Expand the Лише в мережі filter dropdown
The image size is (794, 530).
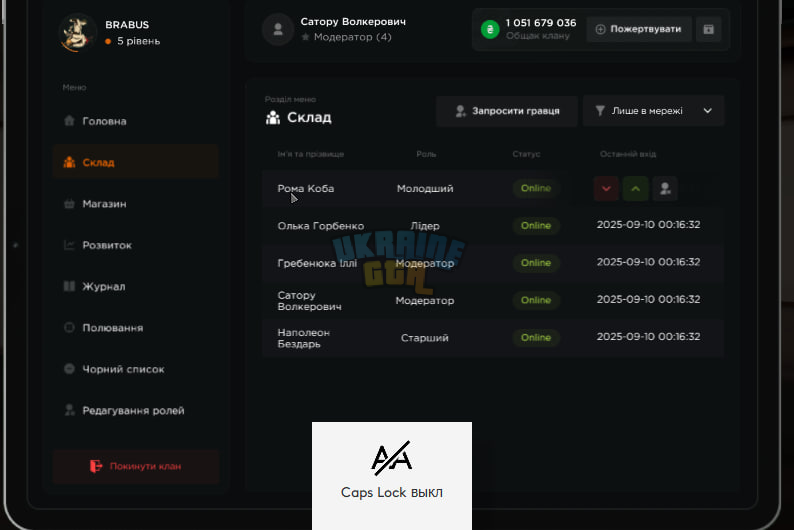click(654, 111)
